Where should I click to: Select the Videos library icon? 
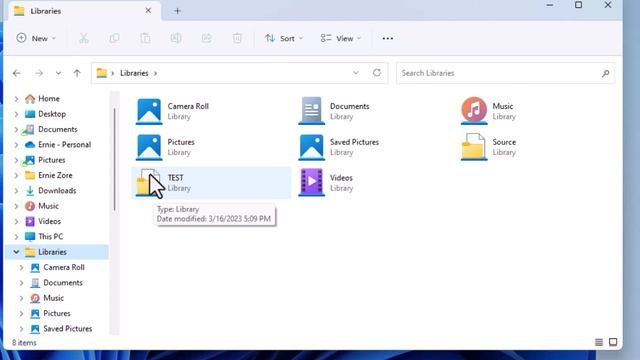[312, 182]
